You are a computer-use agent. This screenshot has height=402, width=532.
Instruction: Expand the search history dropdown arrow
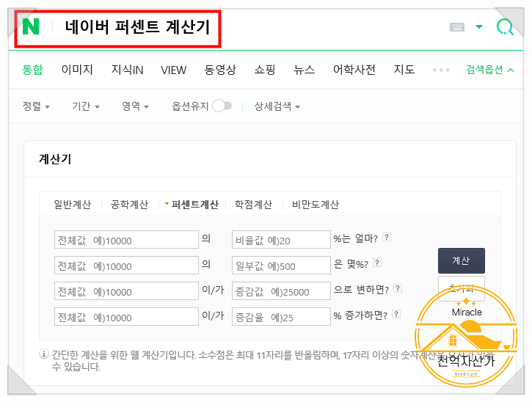click(x=479, y=26)
